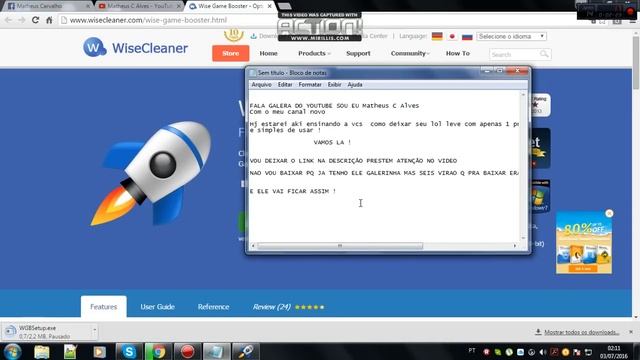The height and width of the screenshot is (360, 640).
Task: Open the Exibir menu in Notepad
Action: tap(334, 84)
